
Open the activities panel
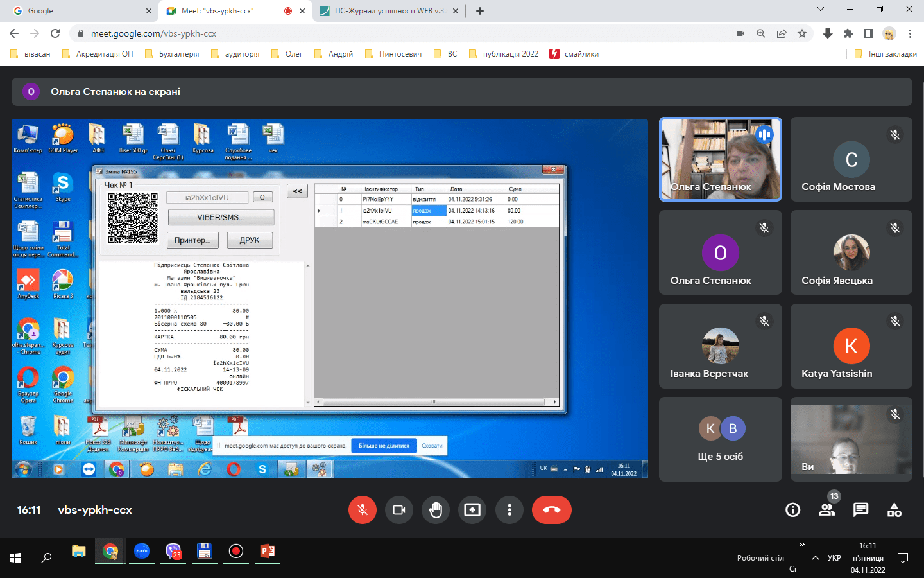point(894,510)
